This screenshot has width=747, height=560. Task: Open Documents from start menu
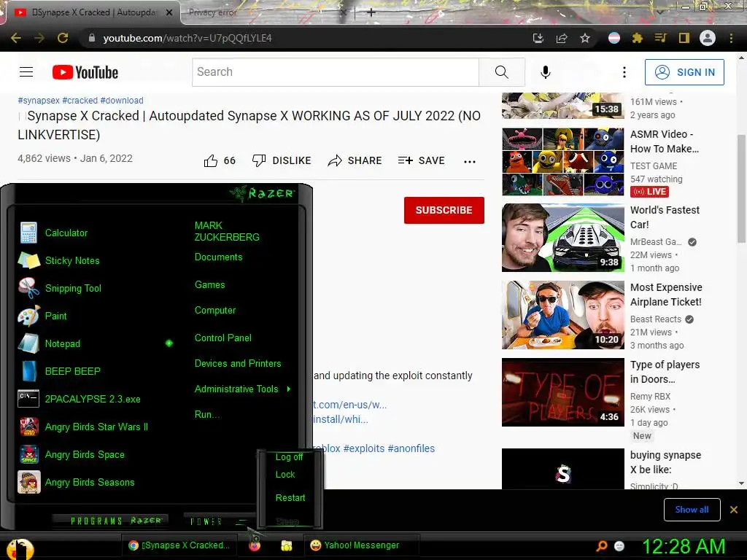[x=219, y=257]
